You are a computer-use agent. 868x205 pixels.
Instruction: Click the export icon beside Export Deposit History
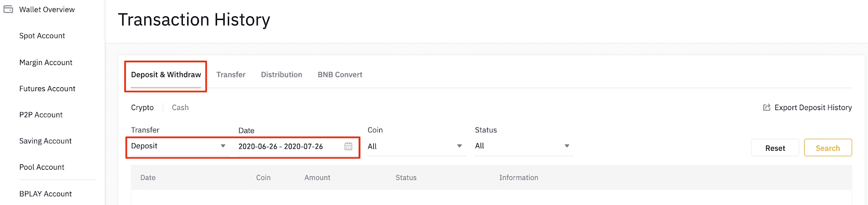click(x=767, y=107)
